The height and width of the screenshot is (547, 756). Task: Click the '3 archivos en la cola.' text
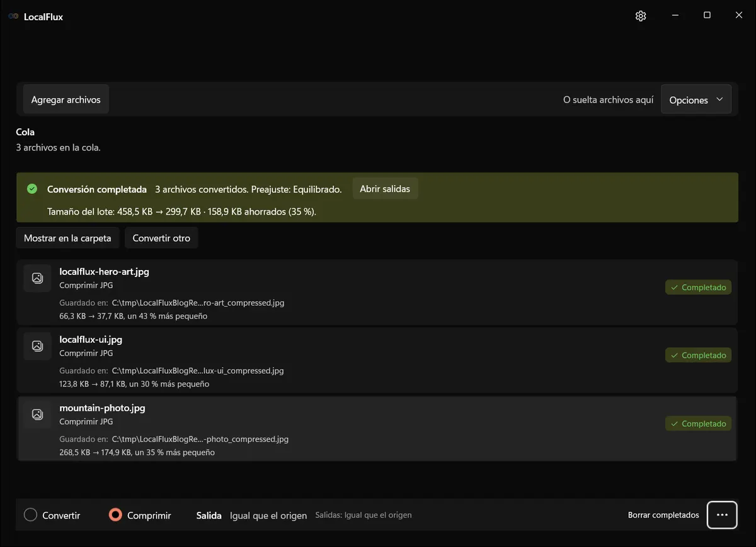coord(58,147)
